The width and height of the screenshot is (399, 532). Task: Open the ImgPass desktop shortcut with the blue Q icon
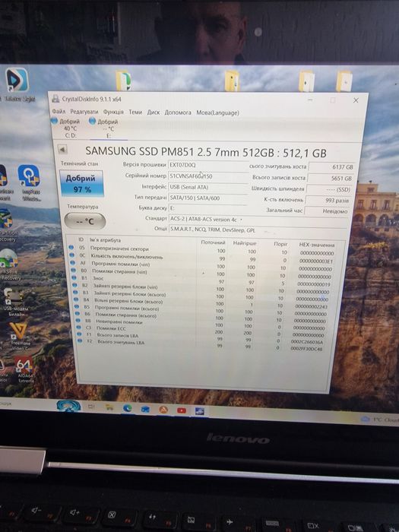30,182
